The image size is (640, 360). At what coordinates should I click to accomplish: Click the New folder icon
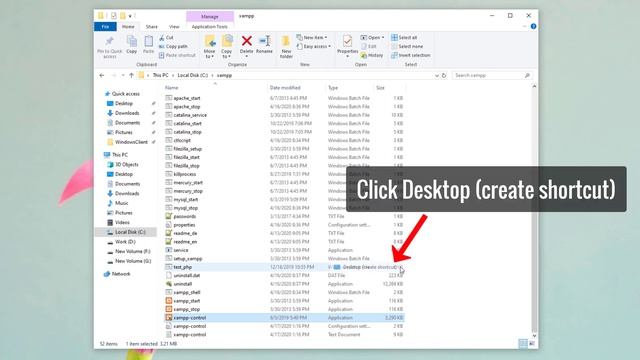point(286,41)
